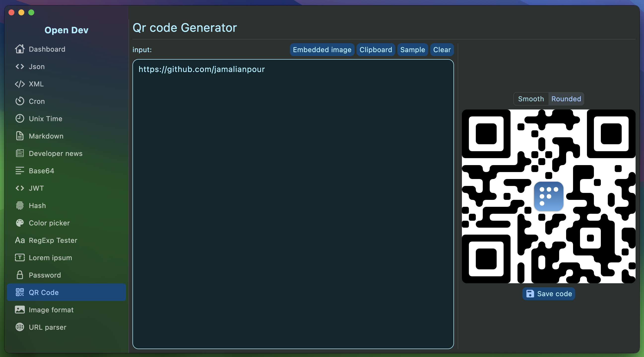Open the URL parser tool
This screenshot has width=644, height=357.
66,327
